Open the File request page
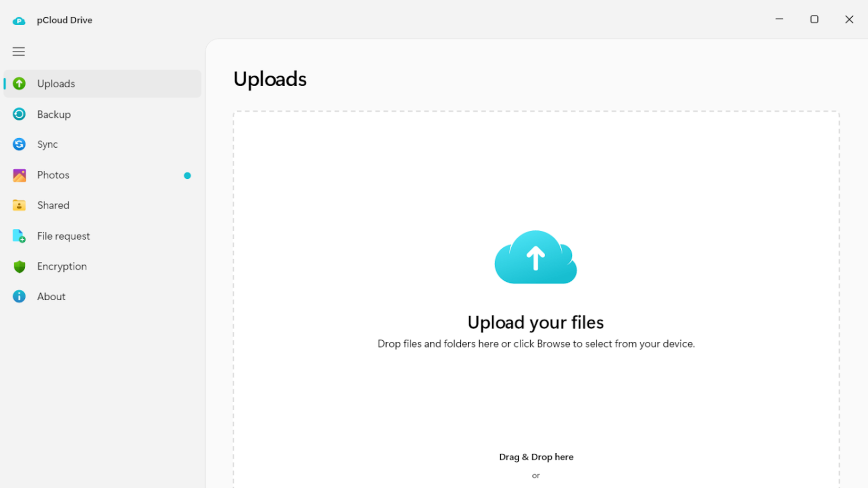The height and width of the screenshot is (488, 868). [x=63, y=236]
